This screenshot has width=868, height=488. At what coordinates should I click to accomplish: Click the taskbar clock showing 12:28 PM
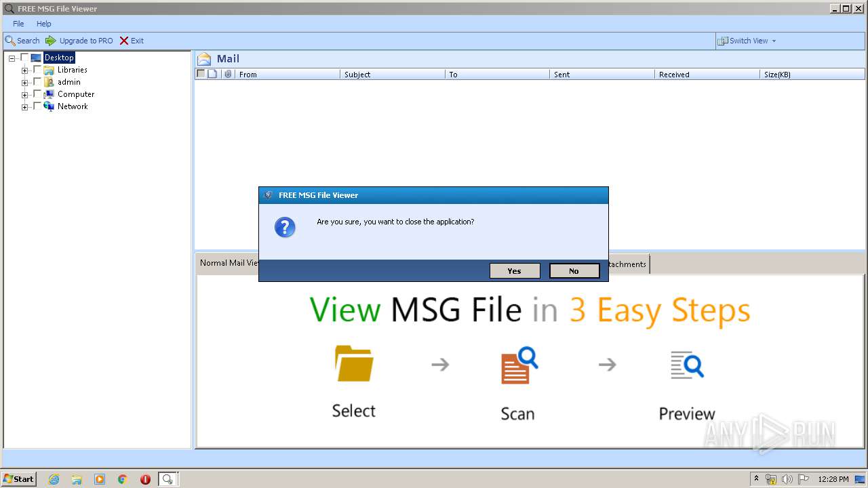[x=833, y=479]
